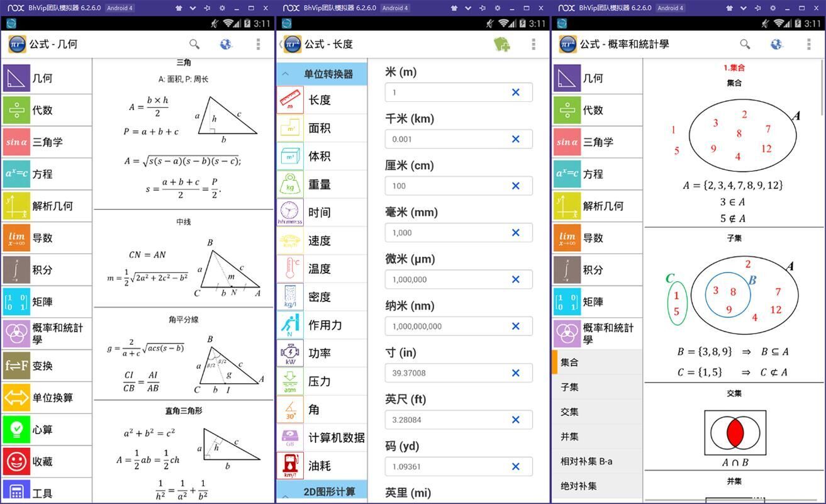Select the 子集 subtopic in the right window
The height and width of the screenshot is (504, 826).
(597, 387)
